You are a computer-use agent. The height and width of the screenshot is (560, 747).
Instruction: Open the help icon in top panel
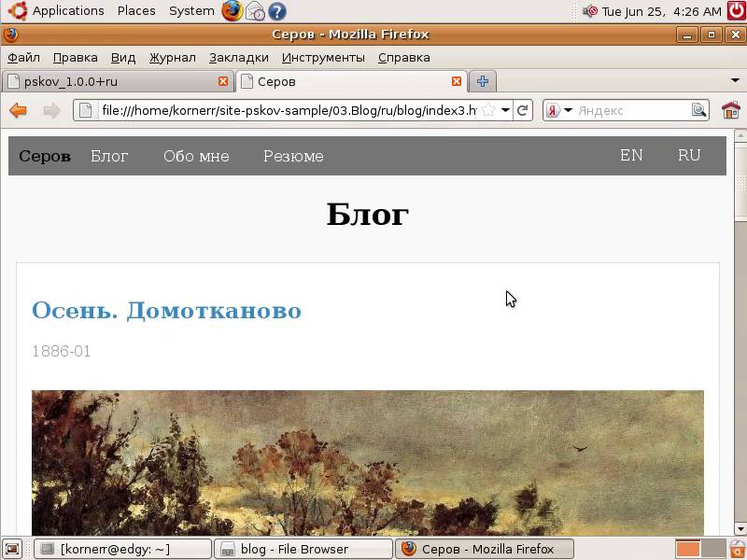tap(277, 11)
